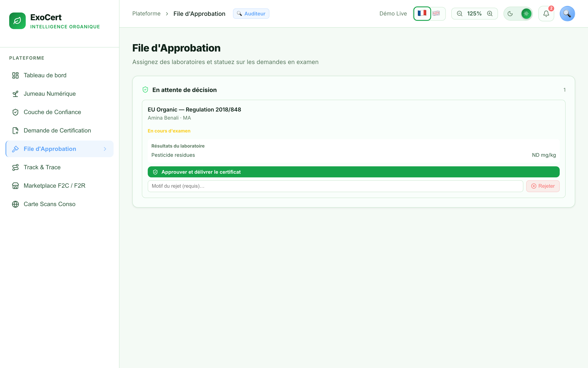
Task: Click the Track & Trace route icon
Action: tap(15, 167)
